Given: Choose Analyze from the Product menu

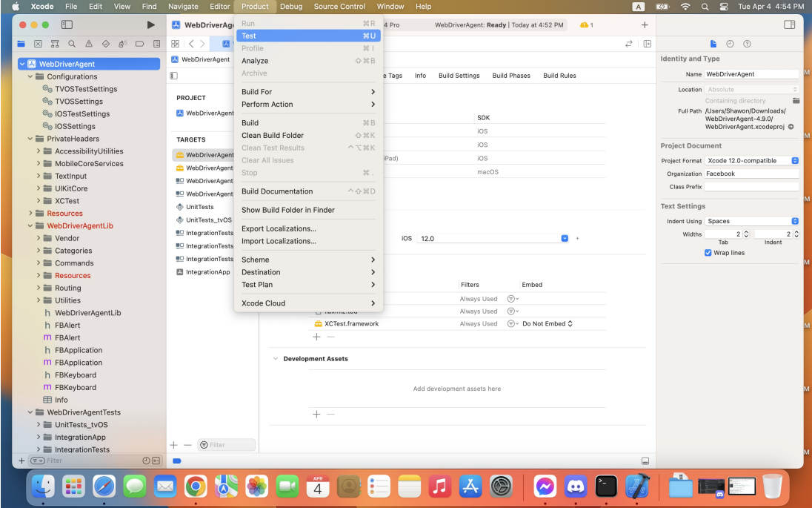Looking at the screenshot, I should click(x=309, y=61).
